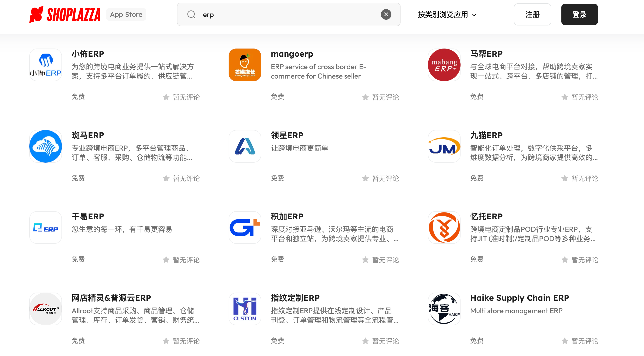Click inside the search input field
The height and width of the screenshot is (356, 644).
(275, 14)
